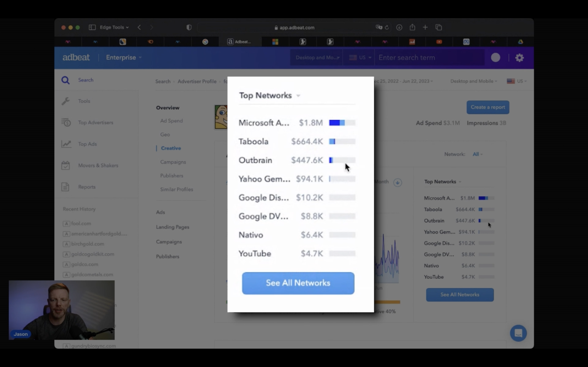Expand the Enterprise plan dropdown
The image size is (588, 367).
tap(124, 57)
